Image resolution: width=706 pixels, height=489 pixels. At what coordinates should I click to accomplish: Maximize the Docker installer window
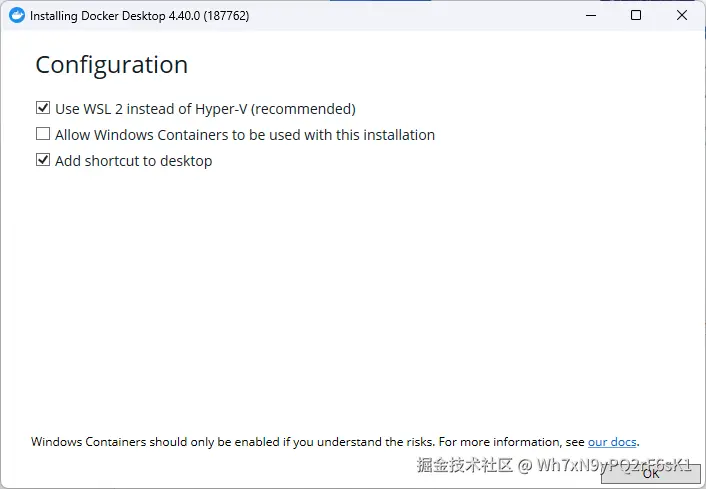pyautogui.click(x=636, y=15)
